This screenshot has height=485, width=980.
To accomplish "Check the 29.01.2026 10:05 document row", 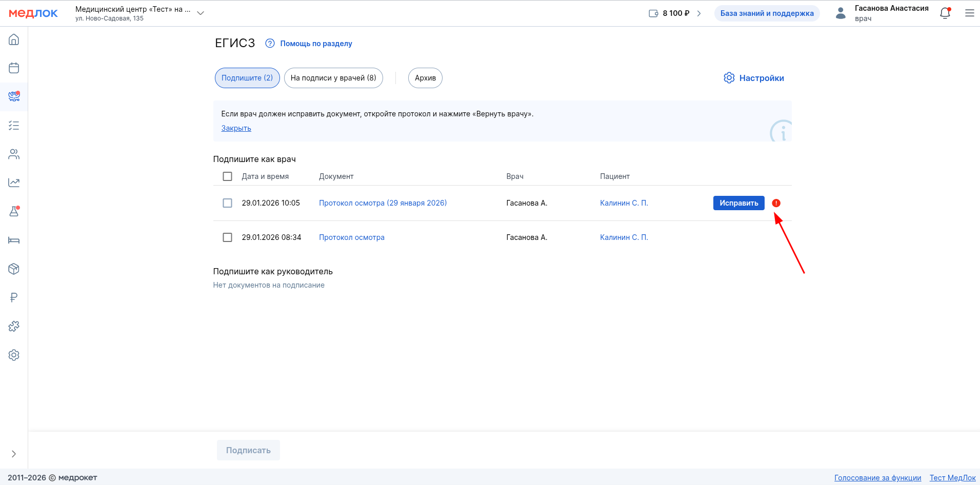I will (x=227, y=203).
